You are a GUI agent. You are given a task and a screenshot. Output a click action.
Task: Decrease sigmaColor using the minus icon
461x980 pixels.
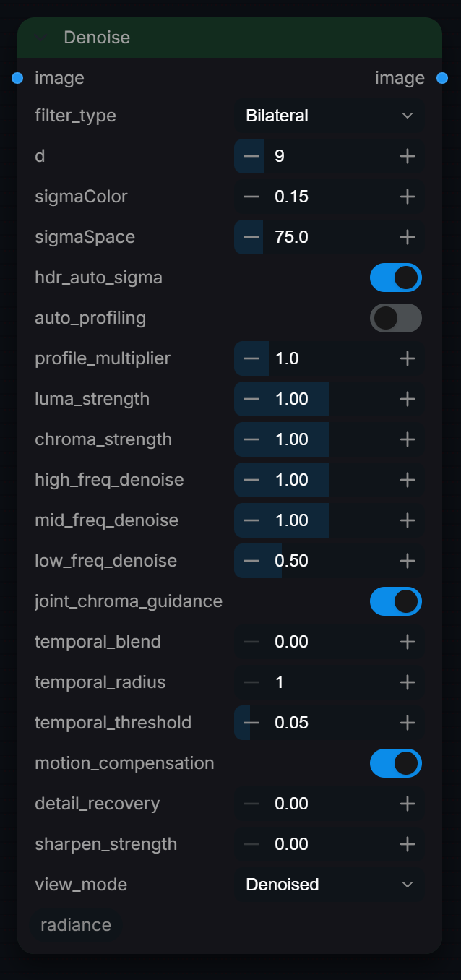tap(251, 197)
